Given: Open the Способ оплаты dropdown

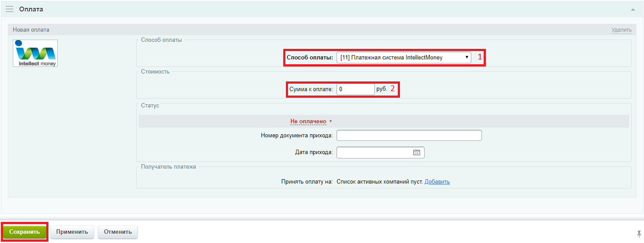Looking at the screenshot, I should point(403,58).
